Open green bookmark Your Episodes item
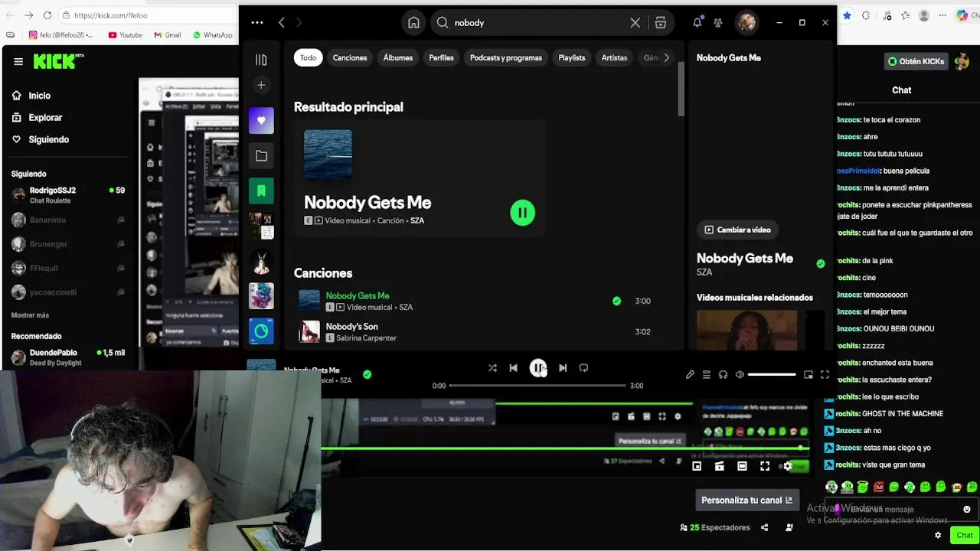Screen dimensions: 980x551 pyautogui.click(x=261, y=191)
